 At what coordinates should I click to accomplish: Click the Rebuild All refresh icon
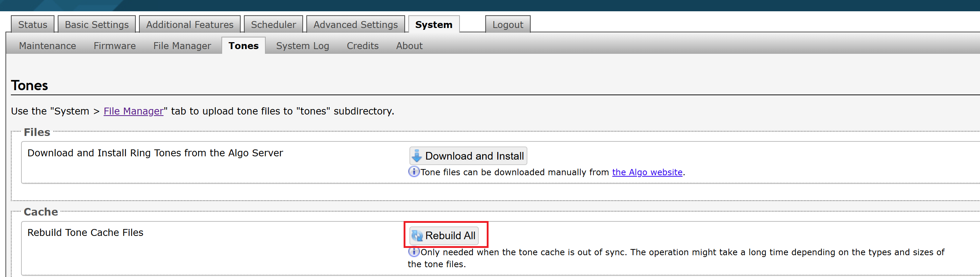click(417, 236)
